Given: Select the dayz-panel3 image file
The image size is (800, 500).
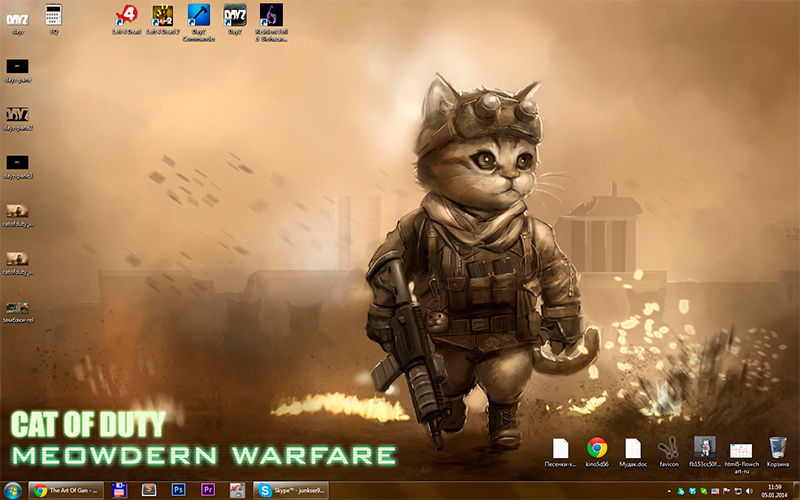Looking at the screenshot, I should coord(17,166).
